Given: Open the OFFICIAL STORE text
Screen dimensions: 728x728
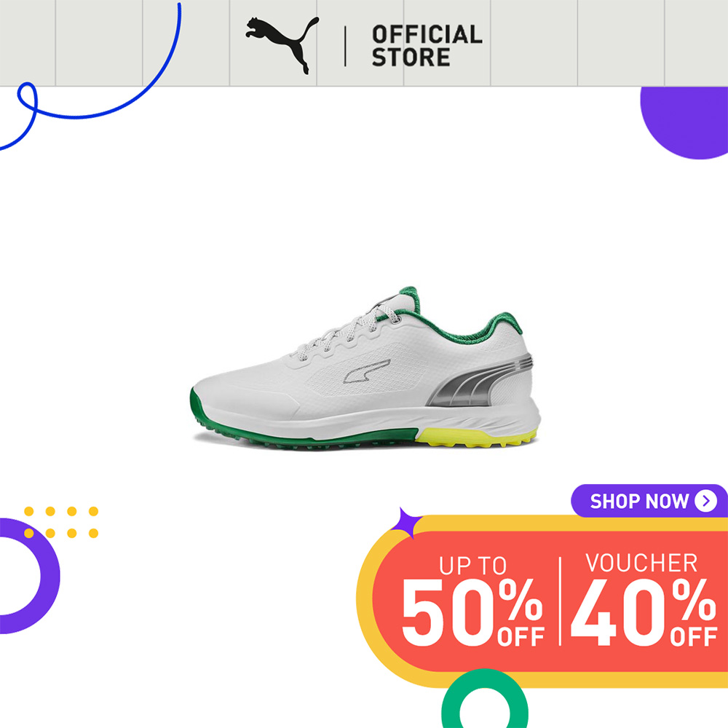Looking at the screenshot, I should [x=427, y=46].
